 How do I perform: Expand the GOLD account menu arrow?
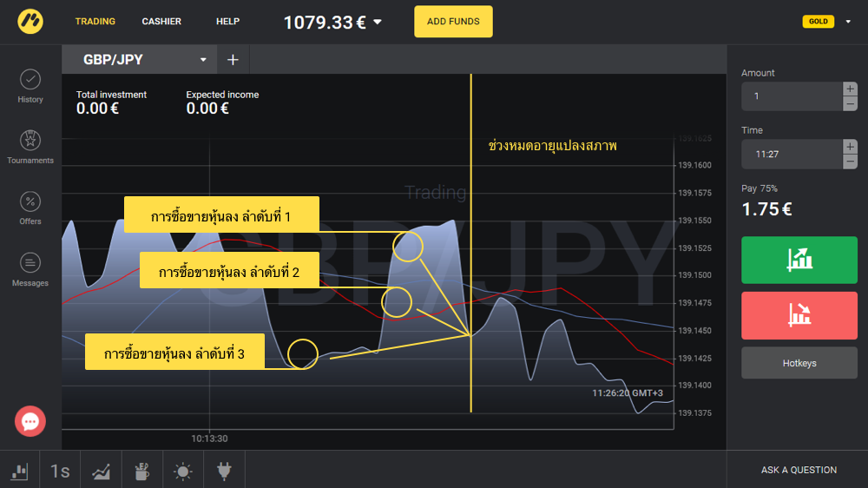[x=848, y=22]
